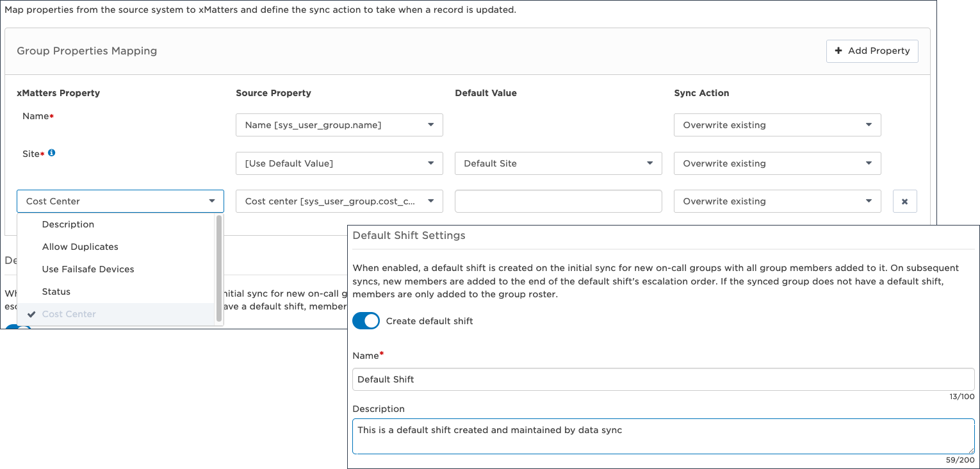Open the Default Site value dropdown
This screenshot has height=469, width=980.
click(x=559, y=163)
